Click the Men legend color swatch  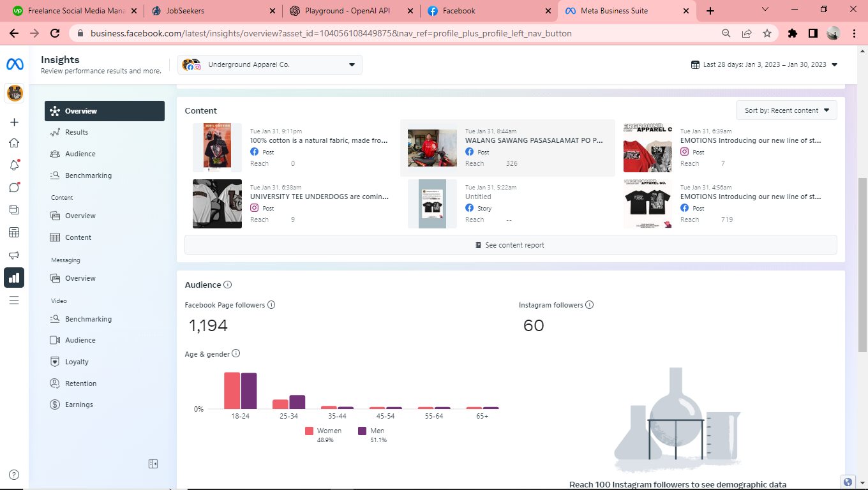363,431
